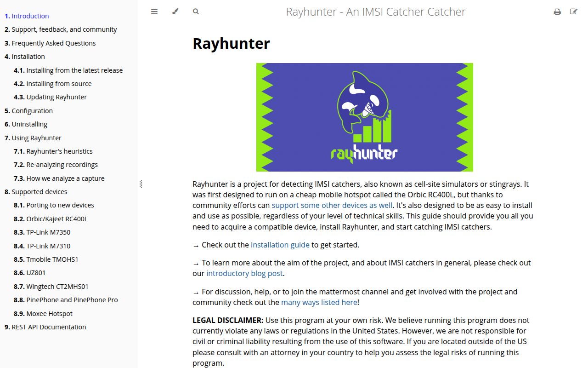Select Installing from the latest release
Viewport: 588px width, 368px height.
(x=68, y=70)
